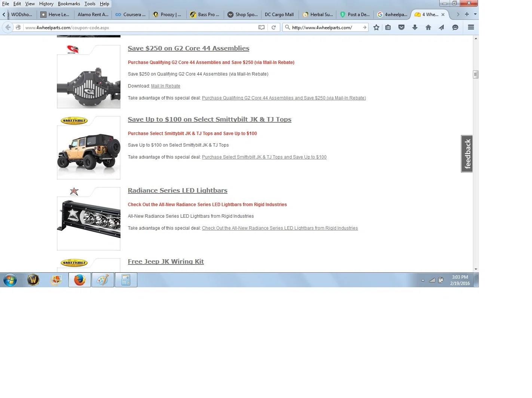Click Purchase Qualifying G2 Core 44 deal link
532x398 pixels.
click(284, 98)
